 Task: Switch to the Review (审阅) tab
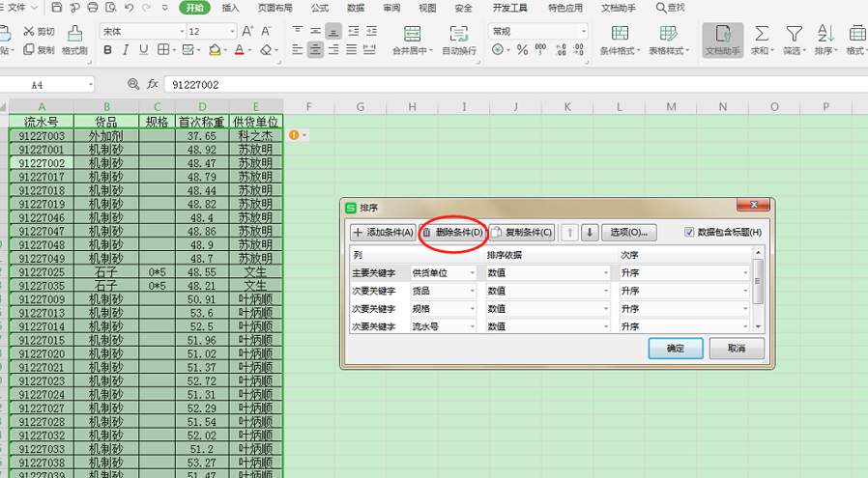pos(391,8)
